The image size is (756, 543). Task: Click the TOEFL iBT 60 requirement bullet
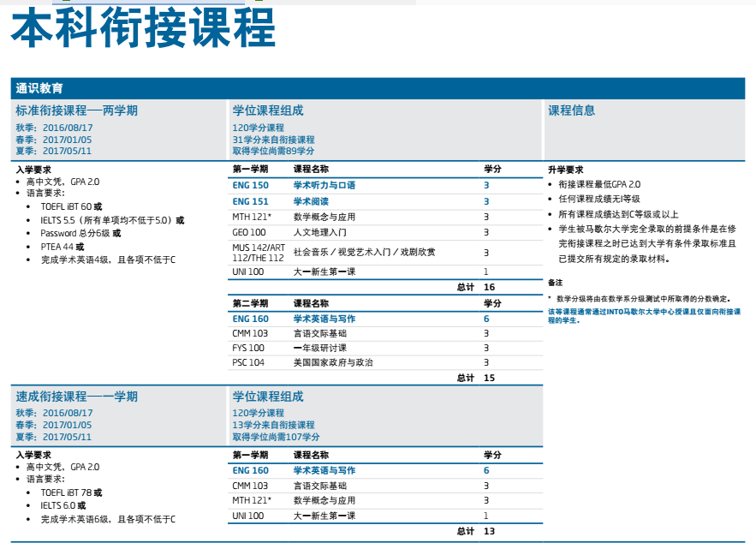tap(71, 206)
